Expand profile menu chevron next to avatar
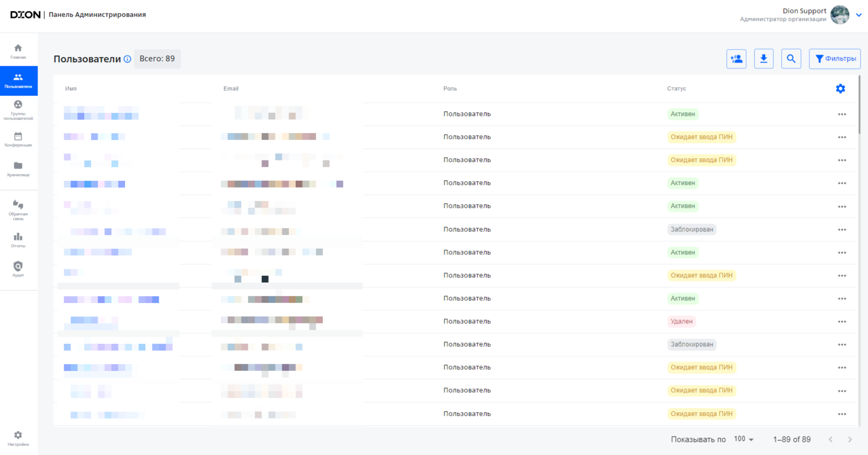 [x=859, y=15]
